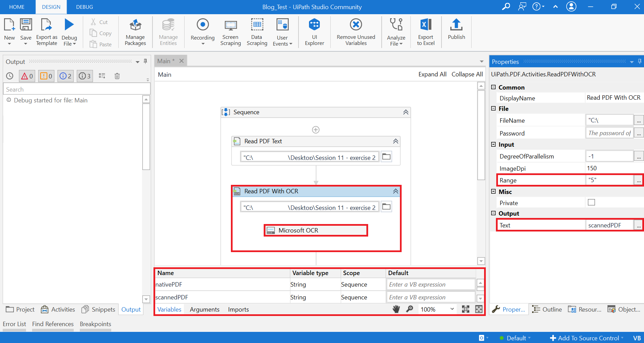Toggle info filter showing 2
Screen dimensions: 644x343
click(x=66, y=76)
